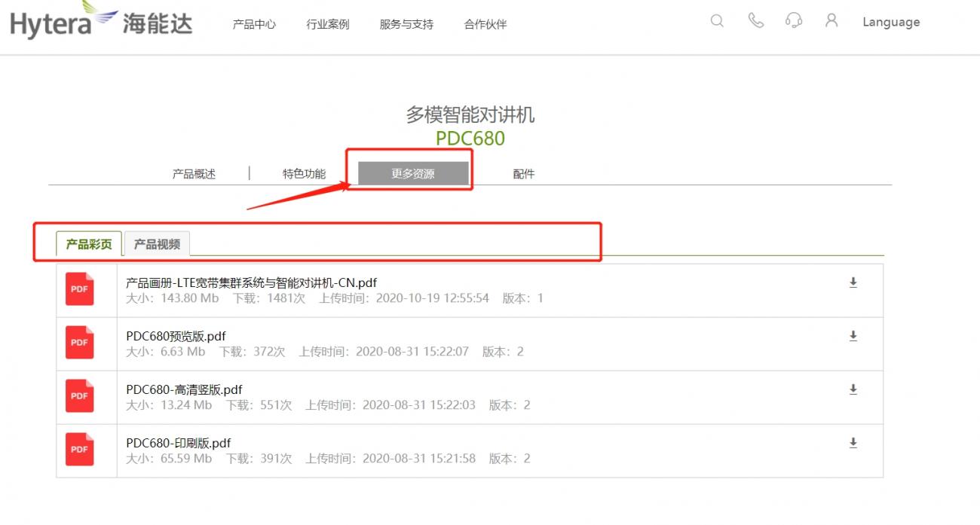Download the 产品画册-LTE宽带集群系统与智能对讲机-CN.pdf file
This screenshot has height=525, width=980.
click(853, 283)
